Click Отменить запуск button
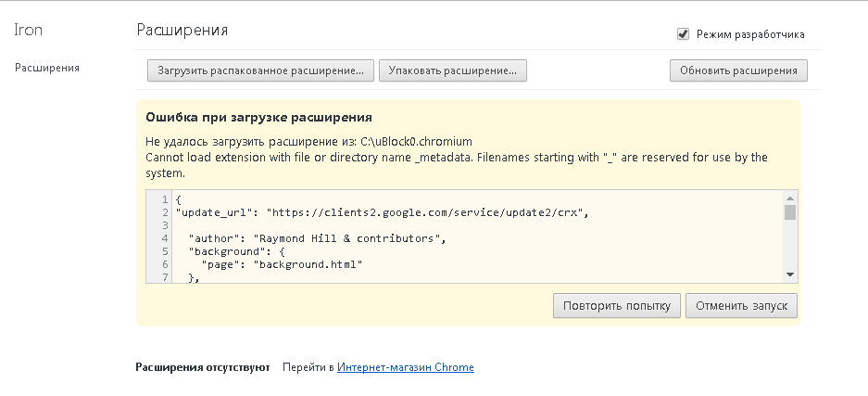868x396 pixels. pyautogui.click(x=741, y=306)
